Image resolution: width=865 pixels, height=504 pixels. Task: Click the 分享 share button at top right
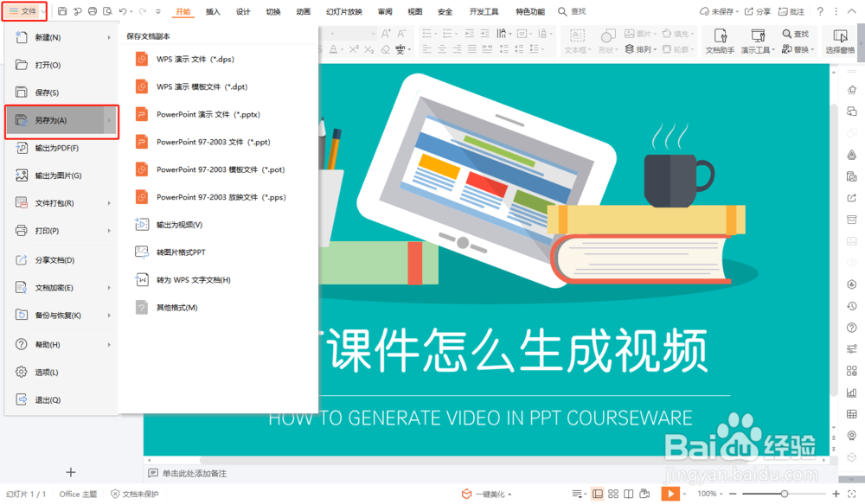[758, 11]
